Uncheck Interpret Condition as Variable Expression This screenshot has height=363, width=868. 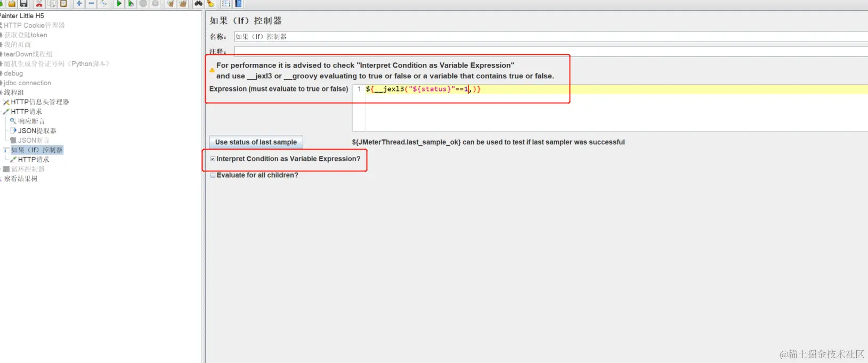tap(213, 159)
